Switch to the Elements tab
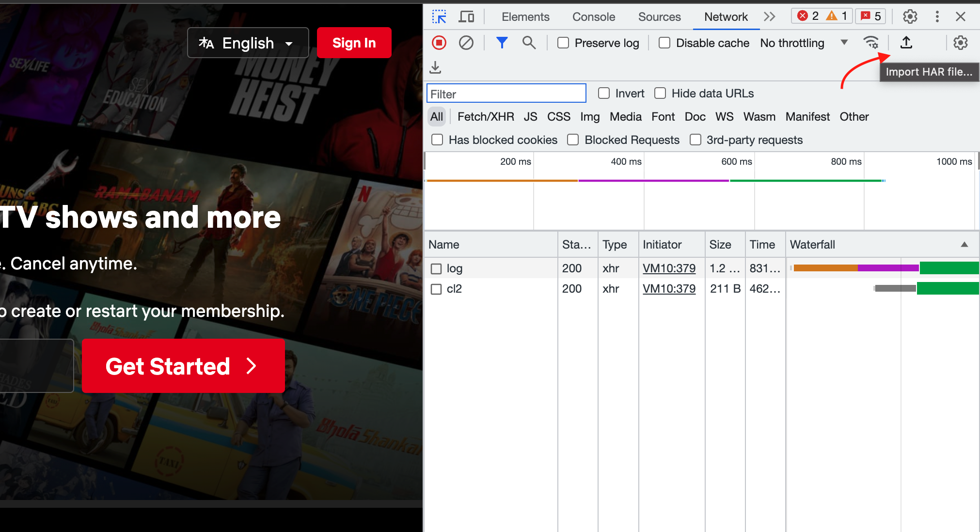 point(525,17)
